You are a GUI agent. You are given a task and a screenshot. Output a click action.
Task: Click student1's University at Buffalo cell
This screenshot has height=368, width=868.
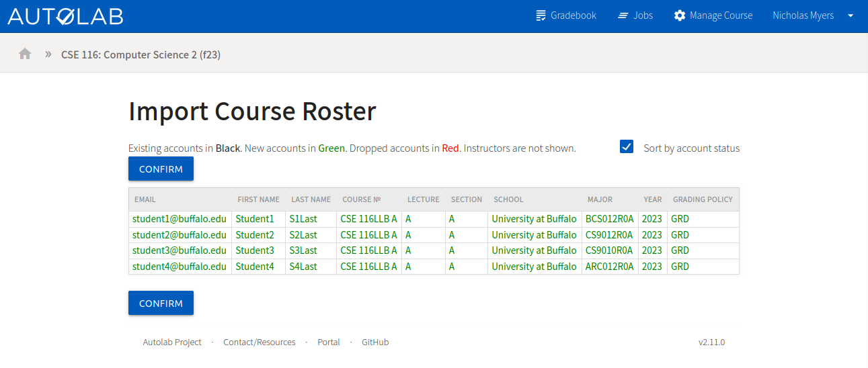pos(535,219)
